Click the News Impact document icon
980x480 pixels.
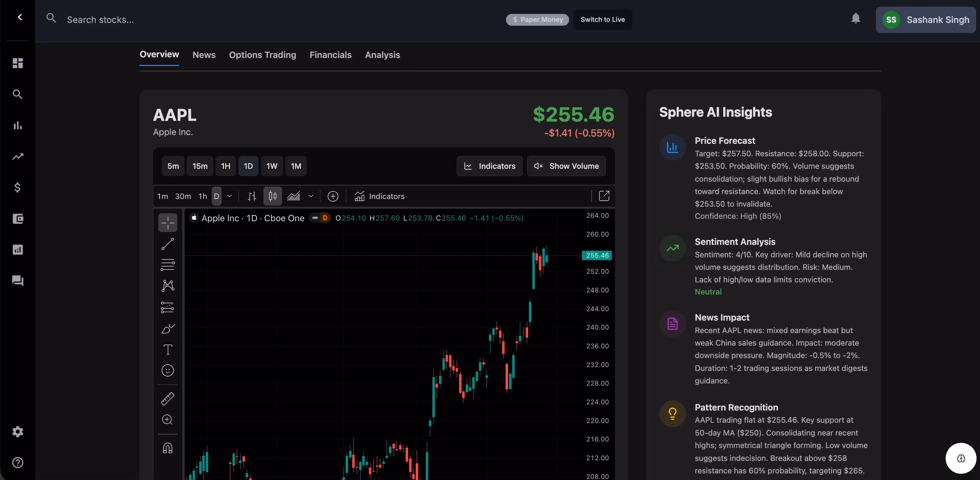tap(672, 324)
